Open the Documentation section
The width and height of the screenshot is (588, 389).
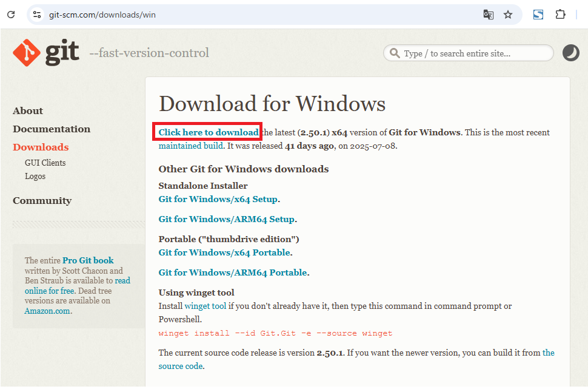(x=52, y=129)
